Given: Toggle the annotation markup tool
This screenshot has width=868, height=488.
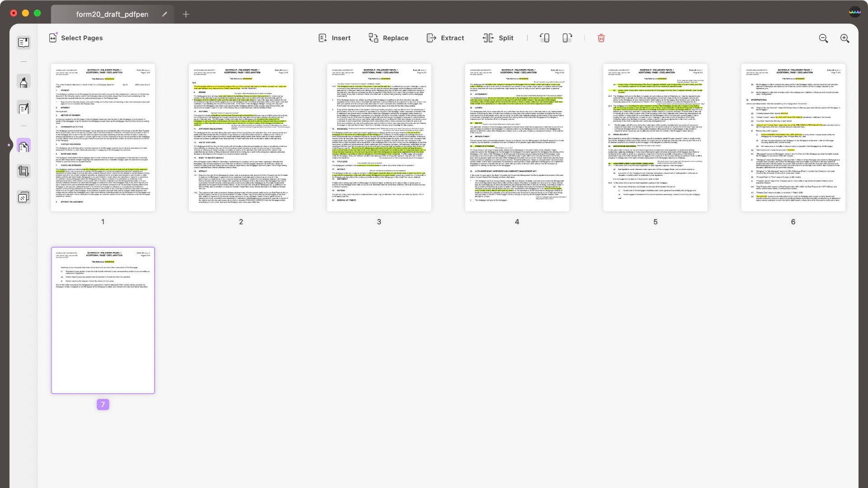Looking at the screenshot, I should (24, 82).
